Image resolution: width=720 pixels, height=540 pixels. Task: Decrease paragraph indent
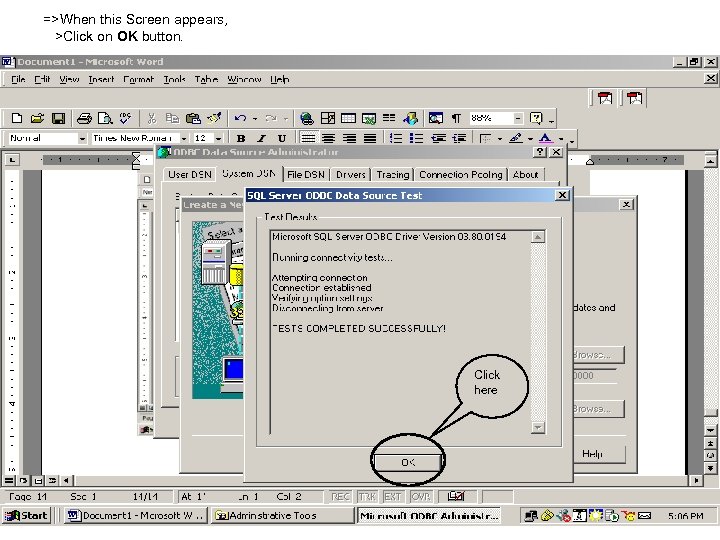pyautogui.click(x=438, y=138)
